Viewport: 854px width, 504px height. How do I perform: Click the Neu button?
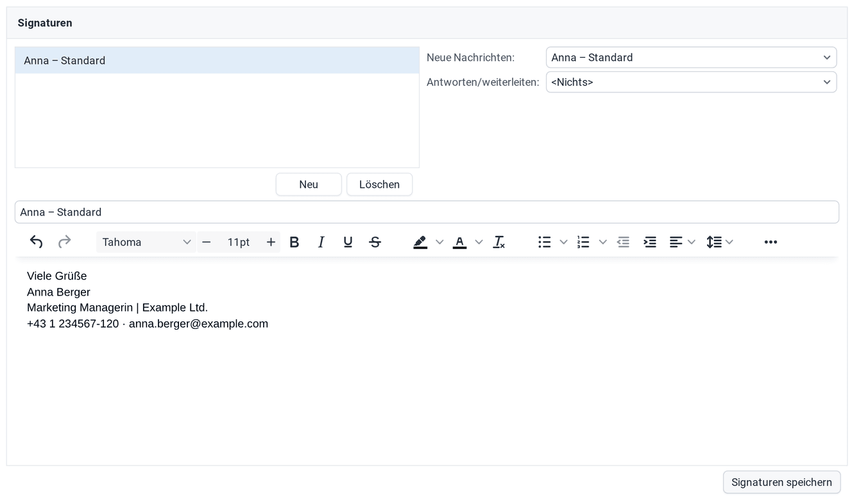tap(309, 184)
